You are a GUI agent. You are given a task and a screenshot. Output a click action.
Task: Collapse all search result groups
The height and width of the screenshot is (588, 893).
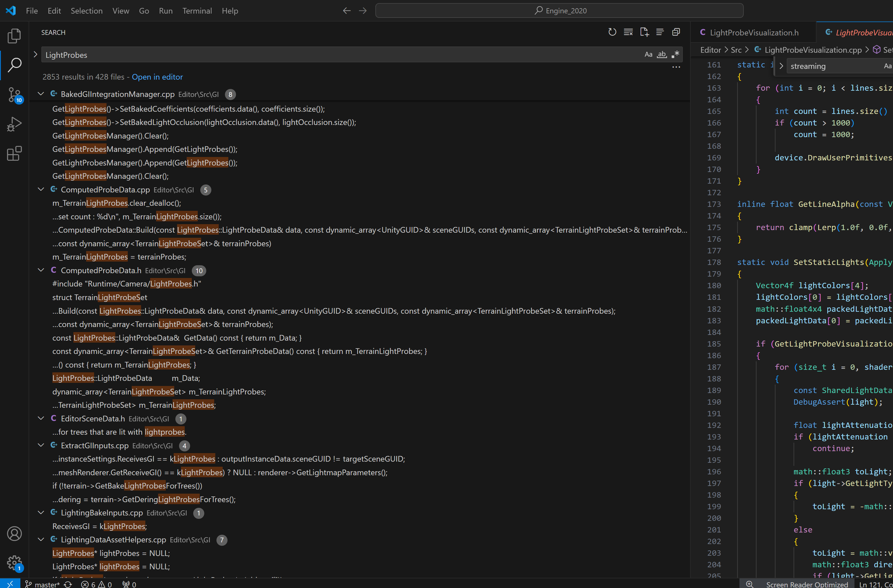pos(676,32)
